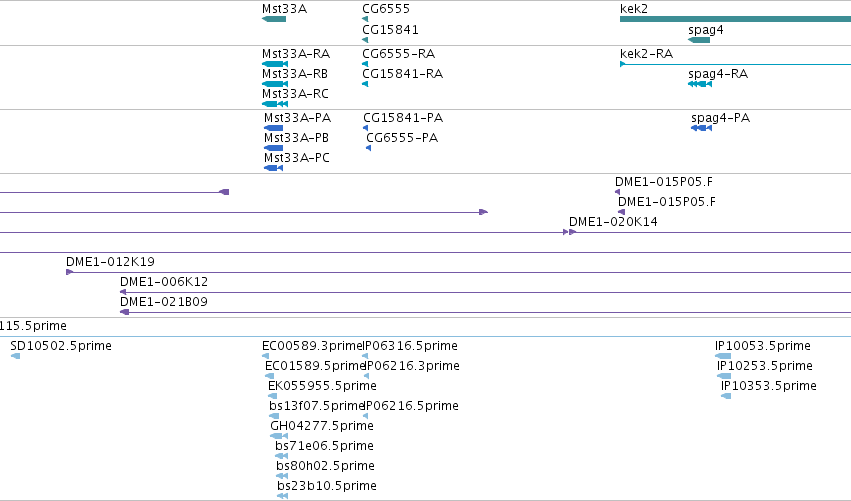Click the EC01589.5prime EST label
This screenshot has width=851, height=501.
(x=315, y=366)
